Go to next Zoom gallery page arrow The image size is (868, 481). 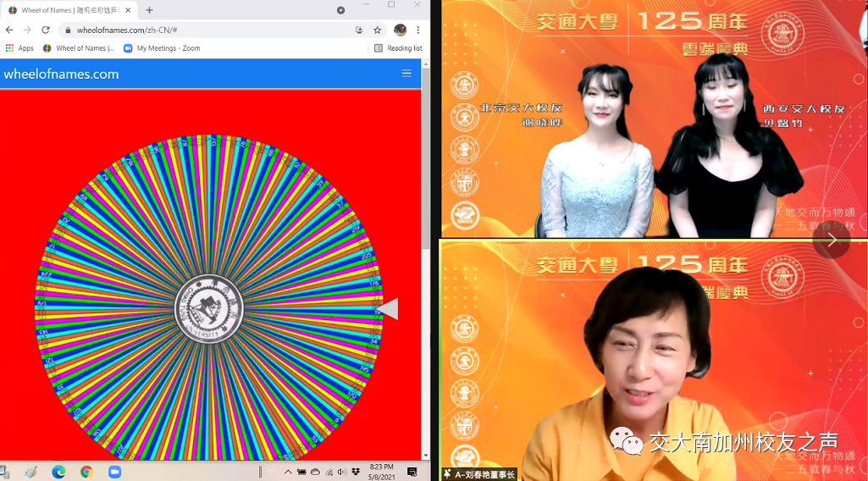pos(832,240)
